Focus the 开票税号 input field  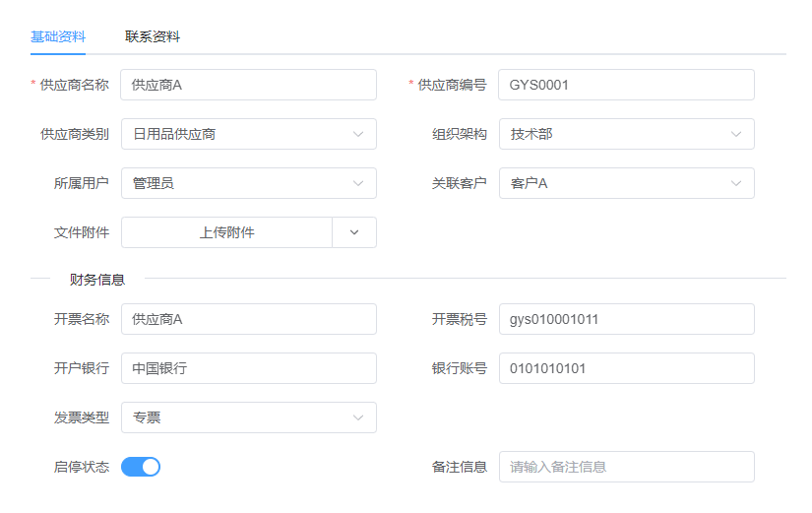[x=626, y=319]
